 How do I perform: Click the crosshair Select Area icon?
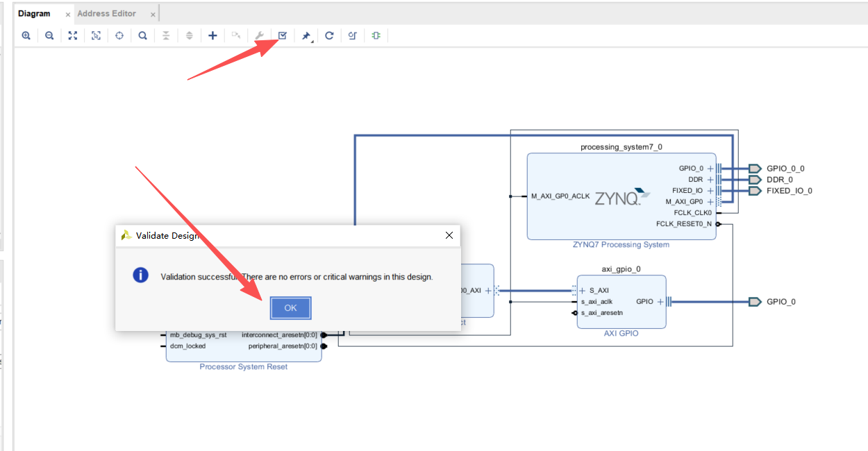click(x=119, y=35)
